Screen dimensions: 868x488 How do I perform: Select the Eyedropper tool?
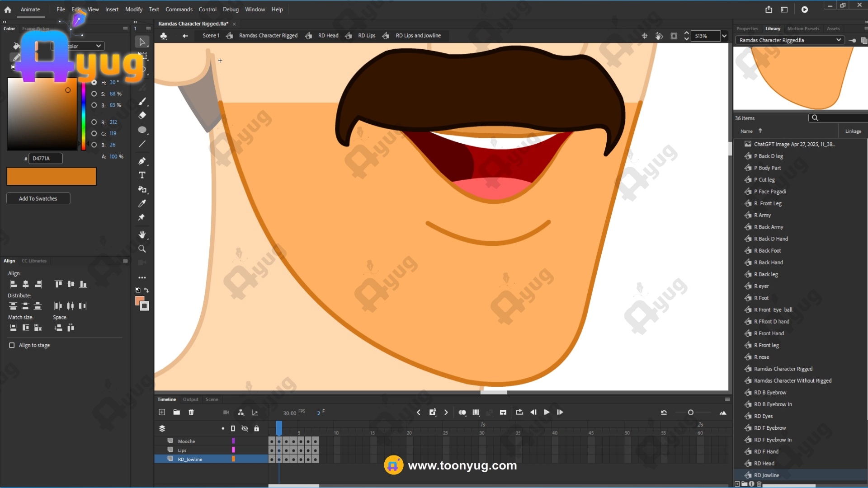point(142,203)
